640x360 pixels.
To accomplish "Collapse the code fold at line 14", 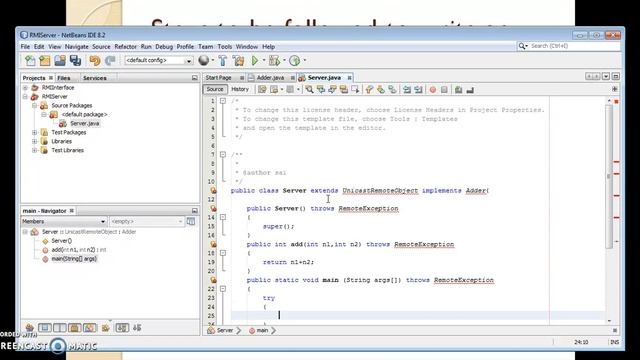I will [x=223, y=217].
